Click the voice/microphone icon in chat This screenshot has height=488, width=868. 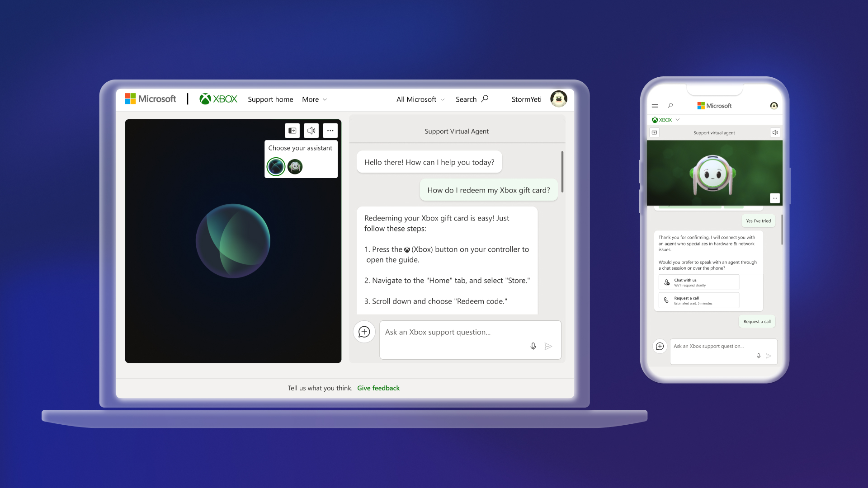(x=533, y=346)
